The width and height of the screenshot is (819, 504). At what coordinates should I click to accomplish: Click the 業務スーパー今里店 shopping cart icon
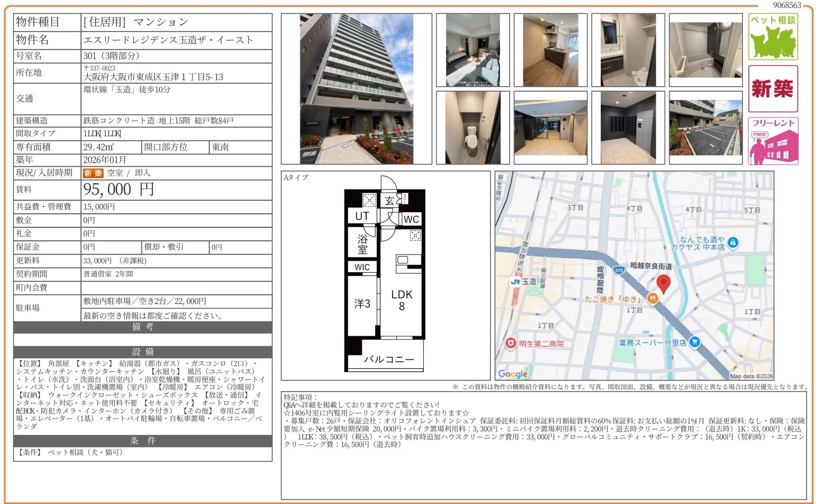coord(694,342)
